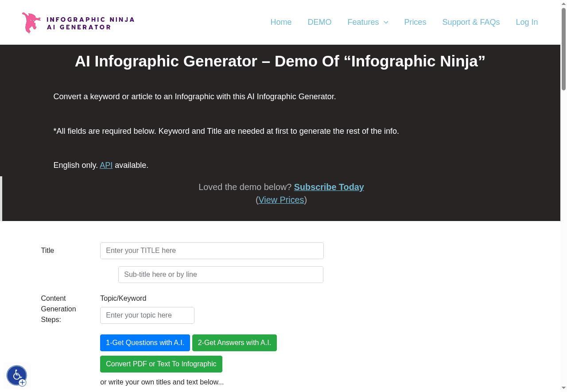Click the sub-title or by line field
This screenshot has width=567, height=392.
point(221,275)
